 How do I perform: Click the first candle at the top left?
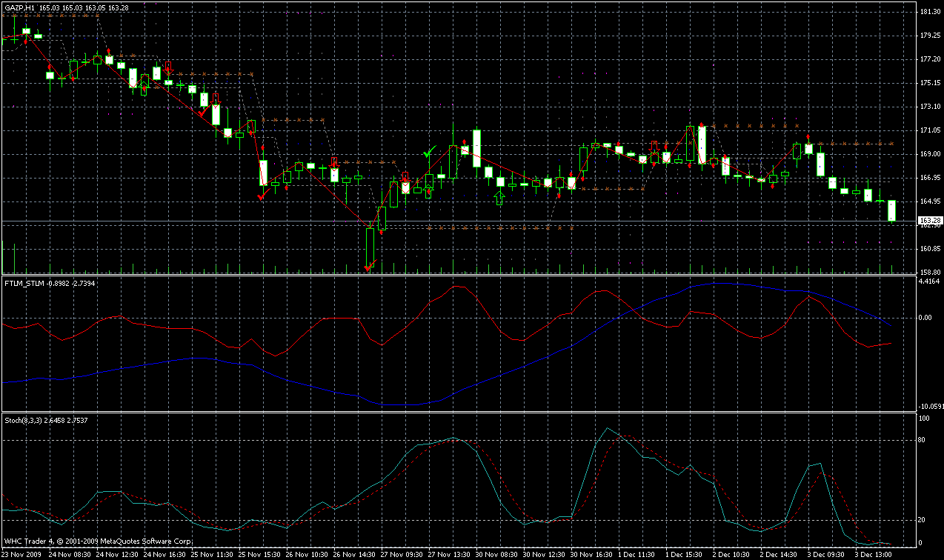pos(26,32)
